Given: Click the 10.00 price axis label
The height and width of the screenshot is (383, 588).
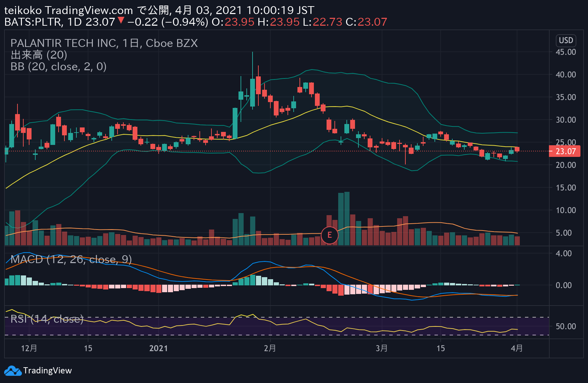Looking at the screenshot, I should click(x=566, y=210).
